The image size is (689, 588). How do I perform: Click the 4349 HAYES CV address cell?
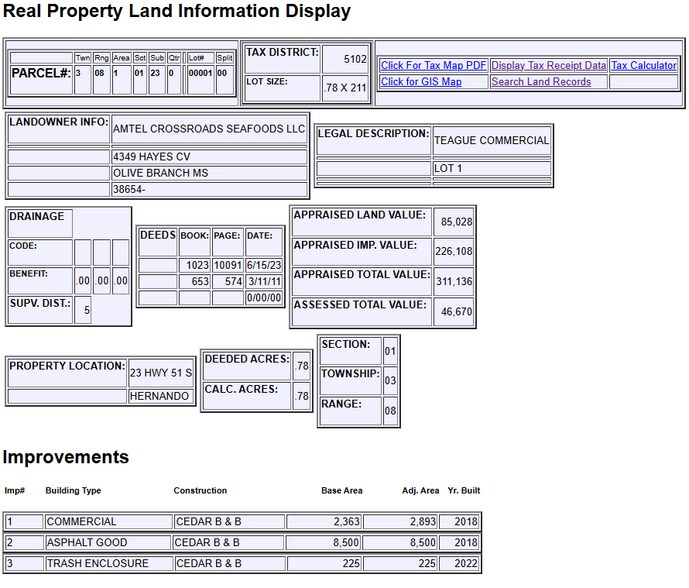coord(151,157)
